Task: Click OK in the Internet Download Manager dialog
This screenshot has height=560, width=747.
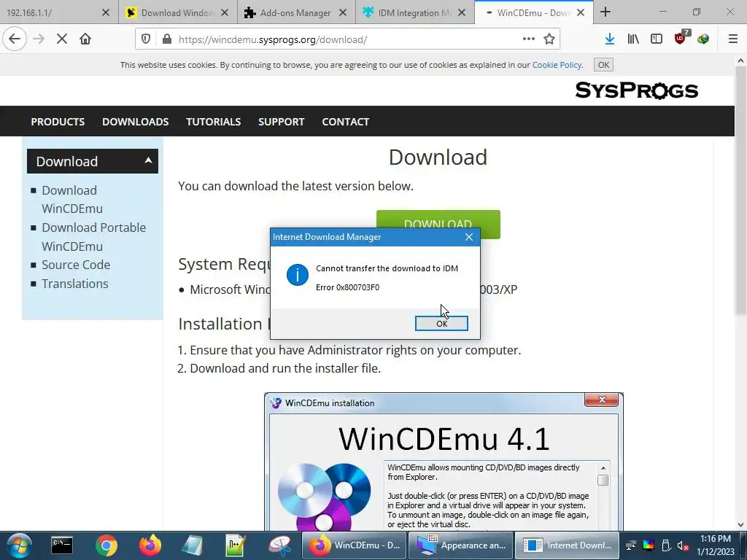Action: pos(441,323)
